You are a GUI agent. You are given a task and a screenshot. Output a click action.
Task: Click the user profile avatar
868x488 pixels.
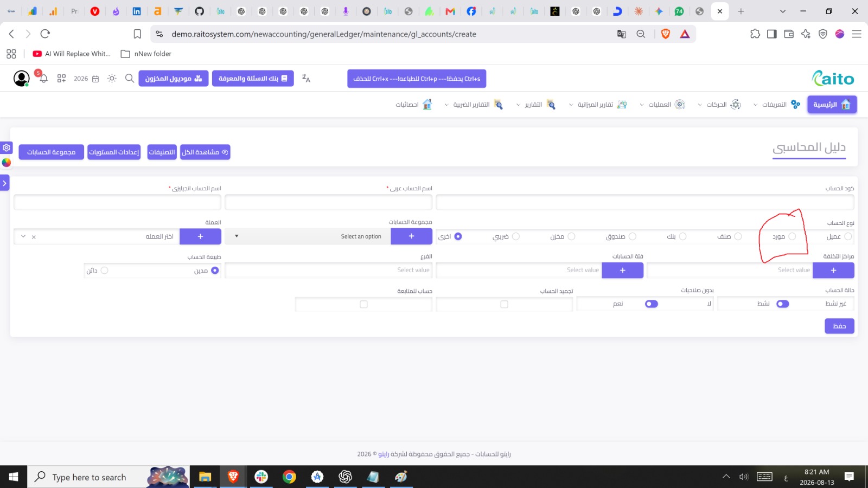[x=21, y=79]
